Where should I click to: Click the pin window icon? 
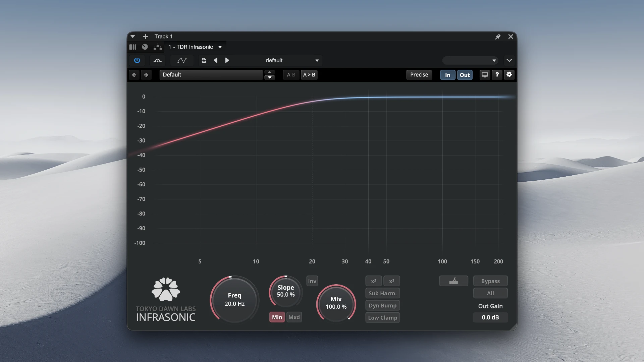click(498, 37)
